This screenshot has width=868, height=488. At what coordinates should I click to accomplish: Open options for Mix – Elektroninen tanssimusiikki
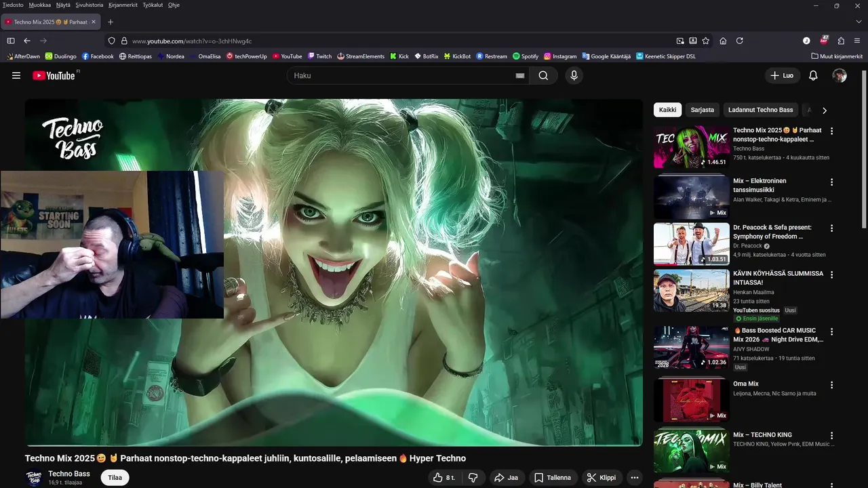pyautogui.click(x=831, y=182)
